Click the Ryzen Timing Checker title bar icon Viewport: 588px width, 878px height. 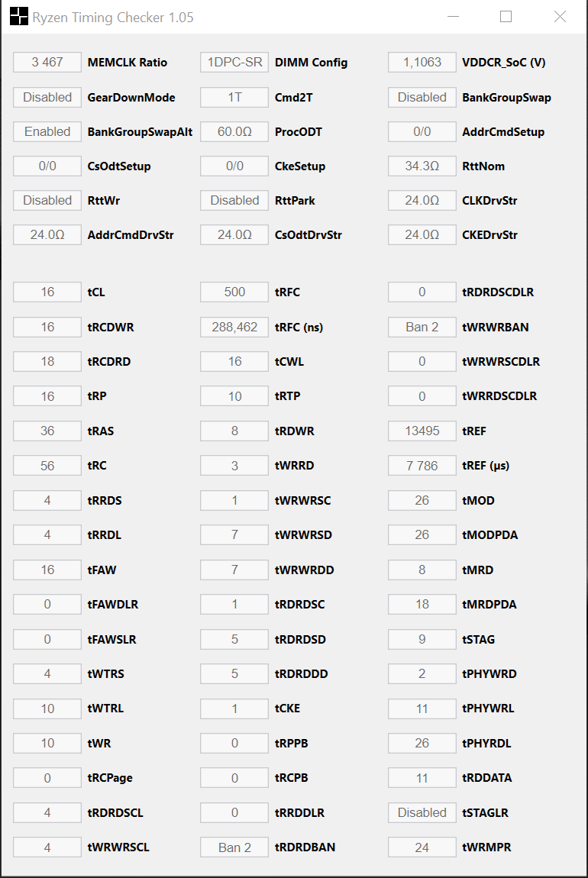18,17
